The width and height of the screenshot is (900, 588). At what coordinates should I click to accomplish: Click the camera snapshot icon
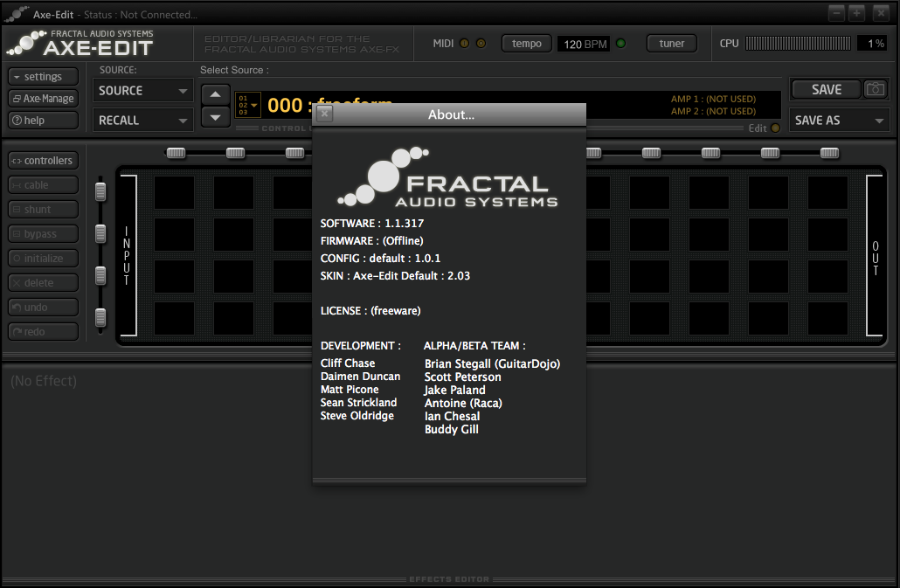point(876,89)
